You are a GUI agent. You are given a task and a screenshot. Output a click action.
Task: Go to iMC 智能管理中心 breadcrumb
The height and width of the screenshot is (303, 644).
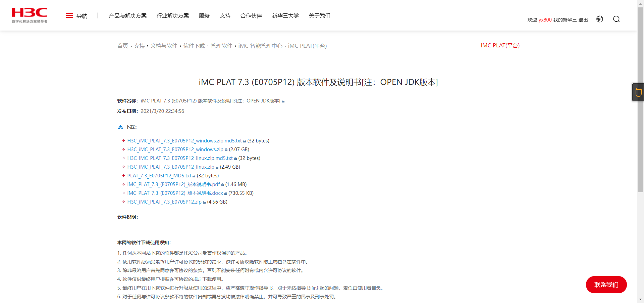260,46
